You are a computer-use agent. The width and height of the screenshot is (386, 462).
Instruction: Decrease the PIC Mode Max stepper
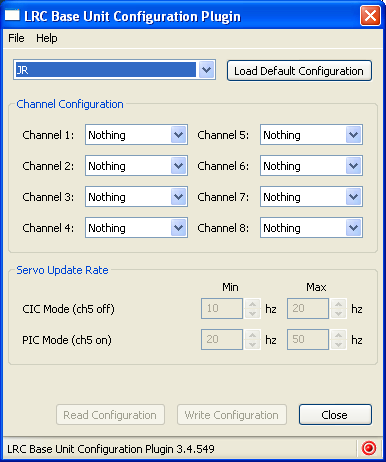click(x=339, y=345)
